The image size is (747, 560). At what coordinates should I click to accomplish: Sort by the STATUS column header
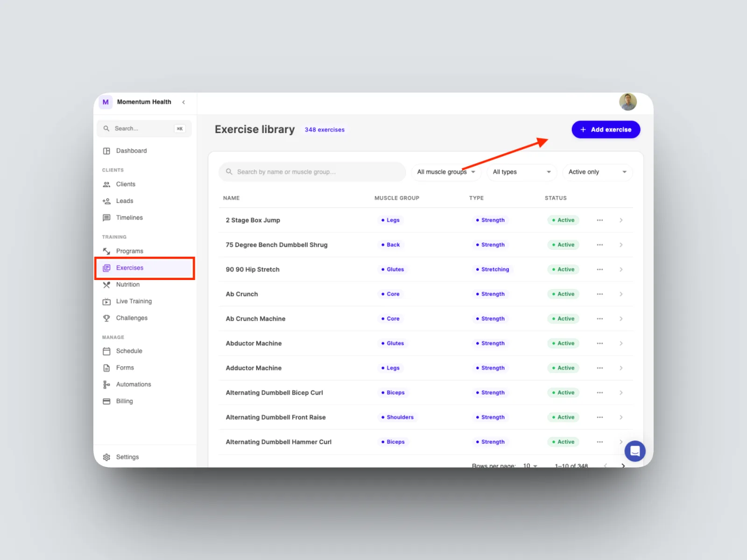[x=556, y=198]
